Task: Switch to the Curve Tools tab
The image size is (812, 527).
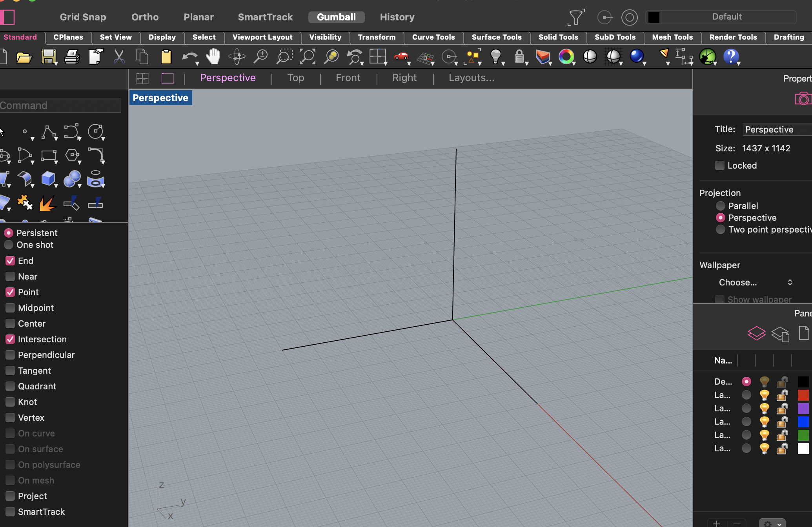Action: pos(433,37)
